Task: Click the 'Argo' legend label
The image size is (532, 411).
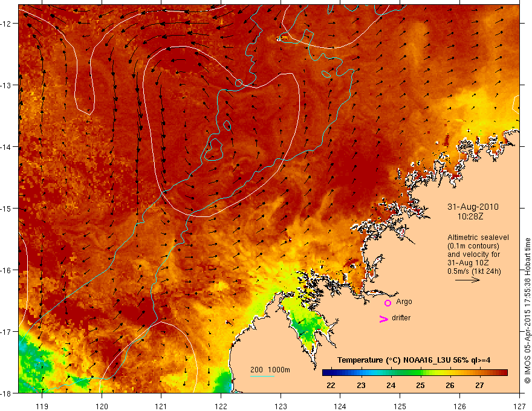Action: pos(404,302)
